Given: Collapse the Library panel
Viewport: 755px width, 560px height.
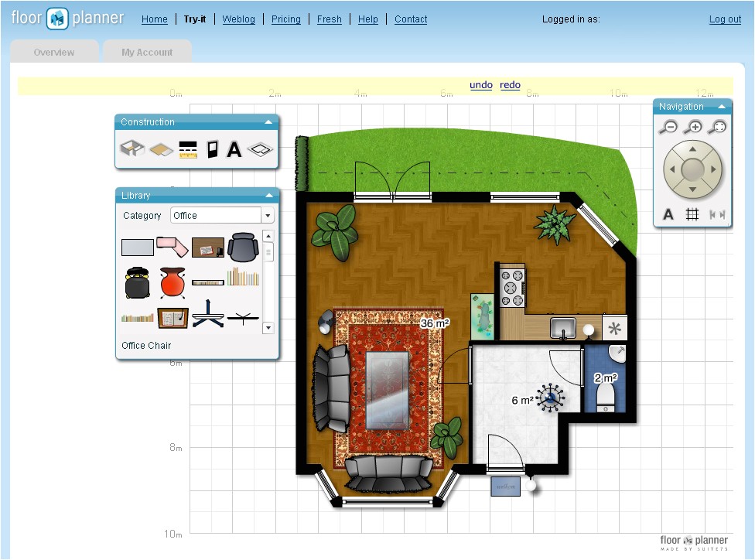Looking at the screenshot, I should 268,196.
